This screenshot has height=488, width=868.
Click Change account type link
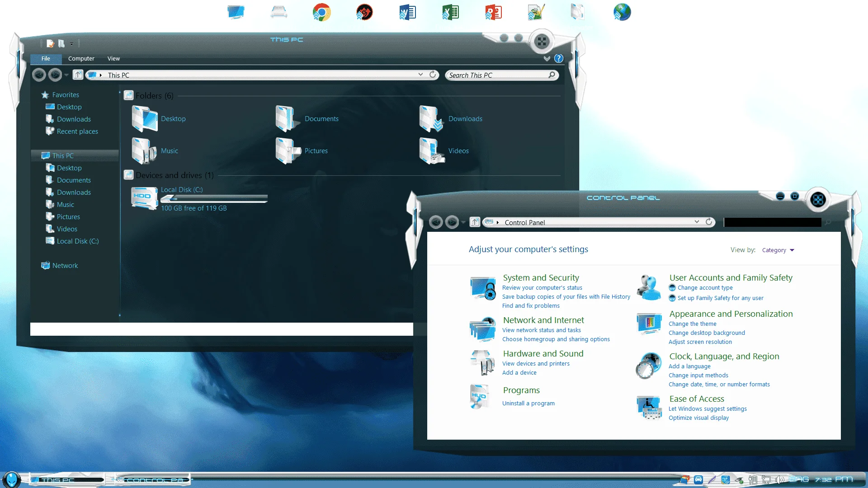(705, 288)
